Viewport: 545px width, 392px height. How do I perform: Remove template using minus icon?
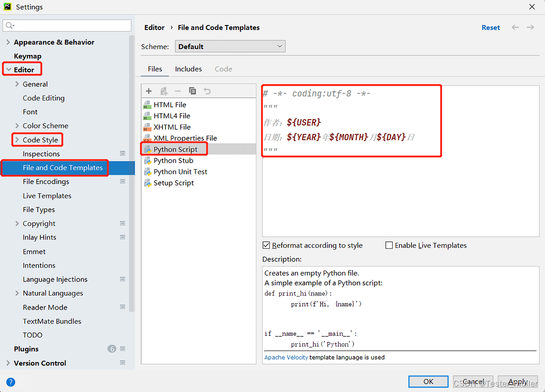178,91
